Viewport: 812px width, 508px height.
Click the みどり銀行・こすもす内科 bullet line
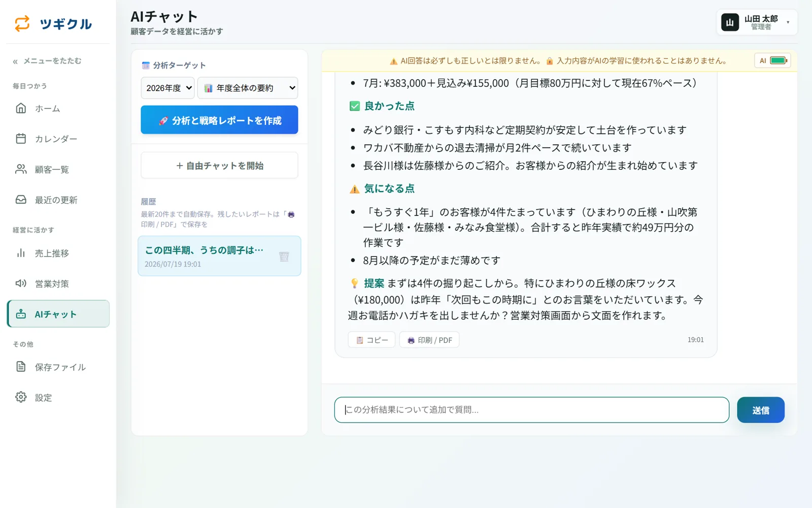tap(525, 130)
